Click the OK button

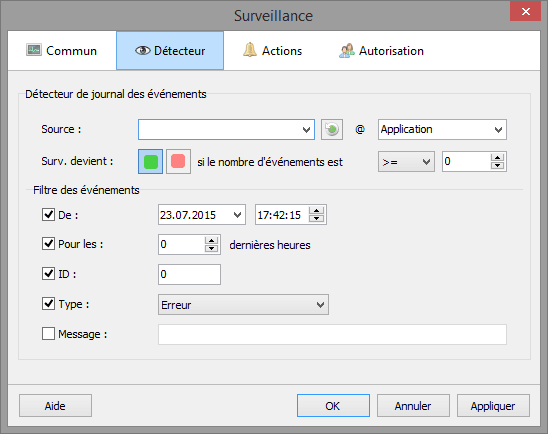[333, 406]
